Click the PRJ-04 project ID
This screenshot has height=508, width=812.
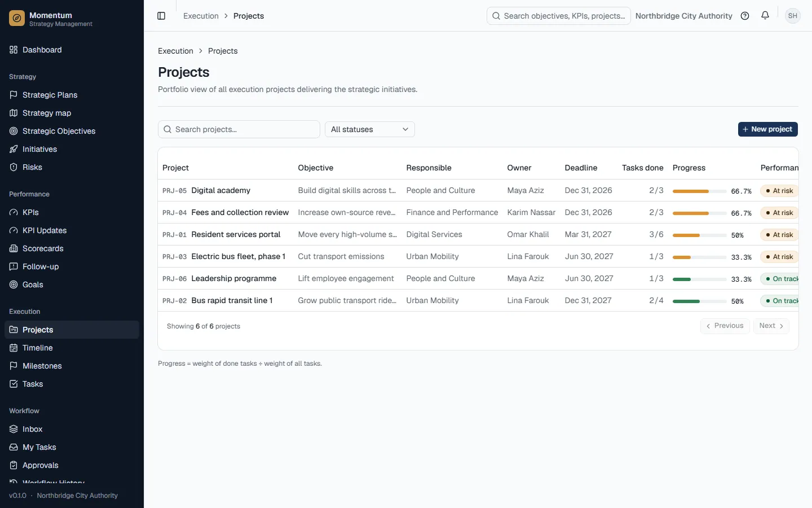pos(174,213)
